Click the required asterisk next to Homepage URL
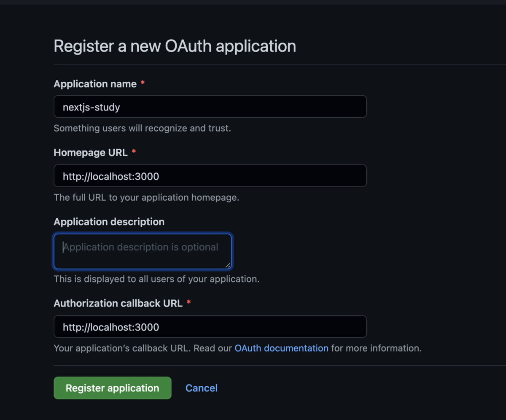506x420 pixels. point(134,152)
